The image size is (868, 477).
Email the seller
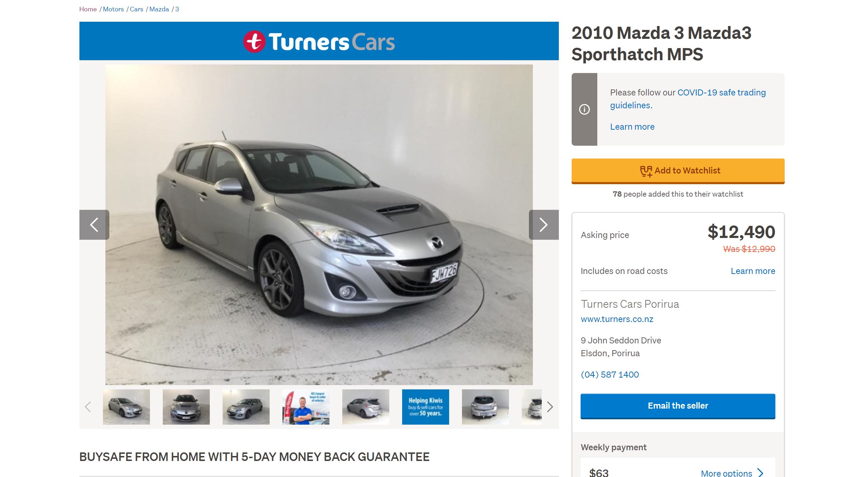678,406
